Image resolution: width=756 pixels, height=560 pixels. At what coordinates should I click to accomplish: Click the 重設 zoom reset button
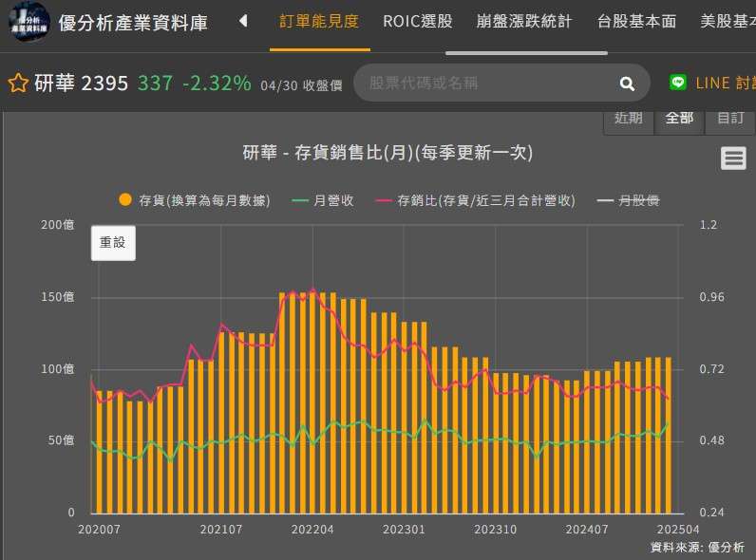coord(113,243)
